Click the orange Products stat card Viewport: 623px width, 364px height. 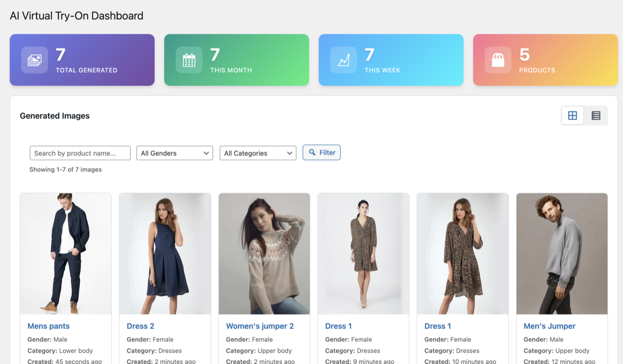pyautogui.click(x=545, y=59)
